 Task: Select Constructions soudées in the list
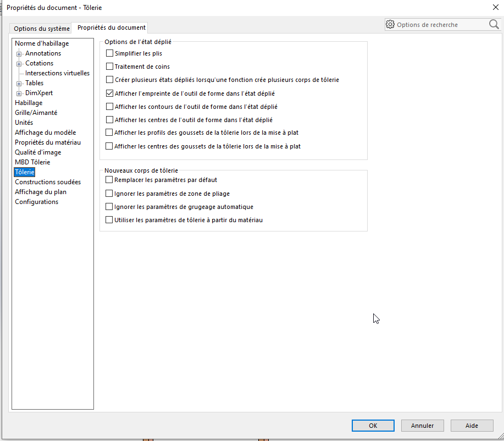pyautogui.click(x=48, y=182)
